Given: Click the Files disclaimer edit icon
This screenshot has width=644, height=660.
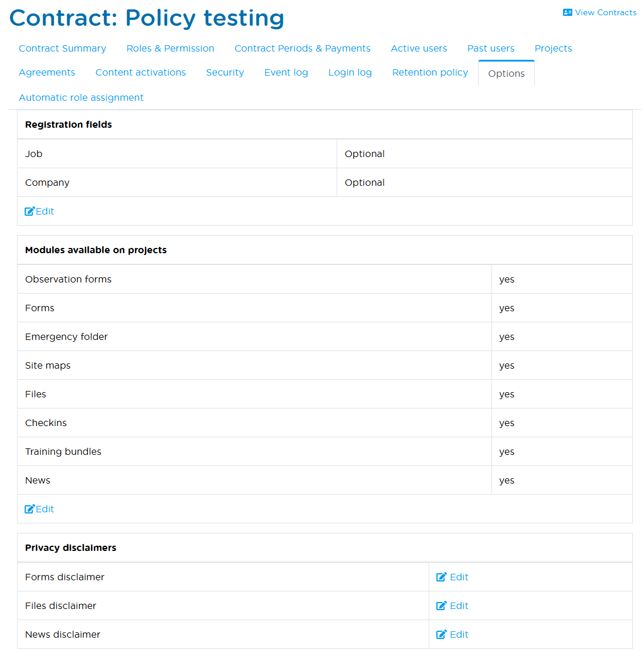Looking at the screenshot, I should [x=442, y=606].
